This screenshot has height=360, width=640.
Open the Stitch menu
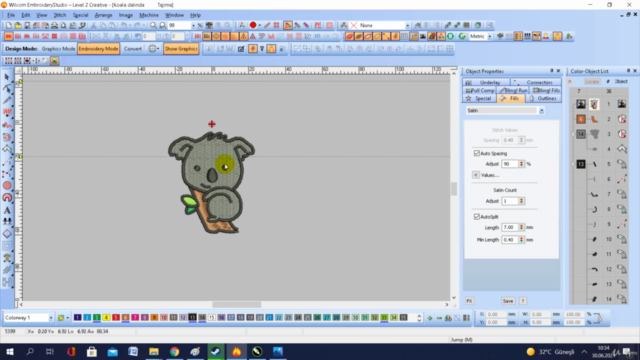click(60, 15)
